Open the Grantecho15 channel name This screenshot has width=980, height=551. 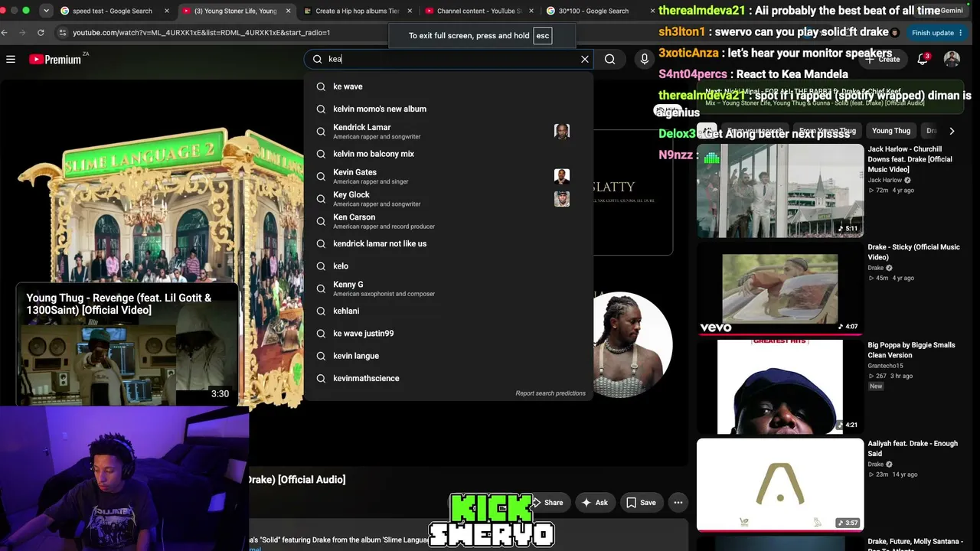click(x=885, y=366)
